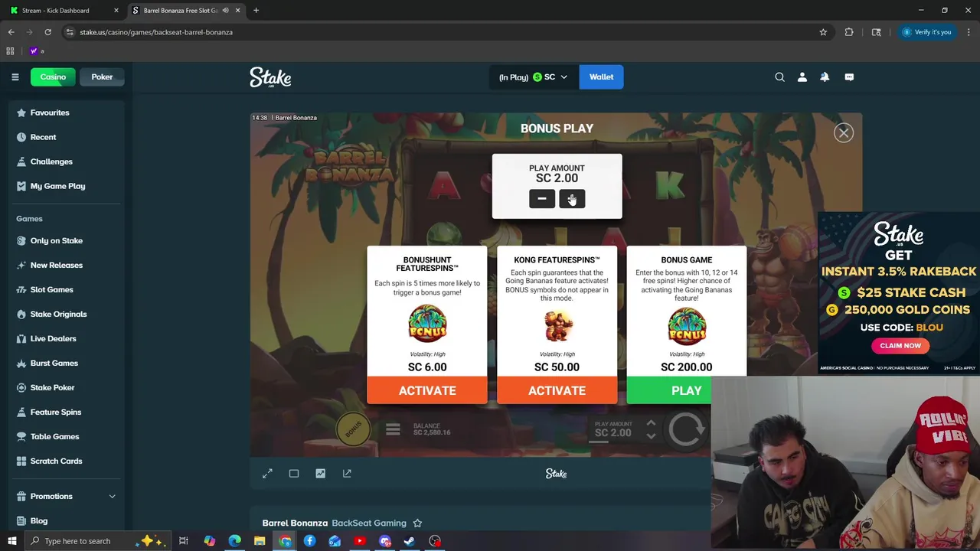
Task: Open YouTube from the taskbar
Action: (x=360, y=541)
